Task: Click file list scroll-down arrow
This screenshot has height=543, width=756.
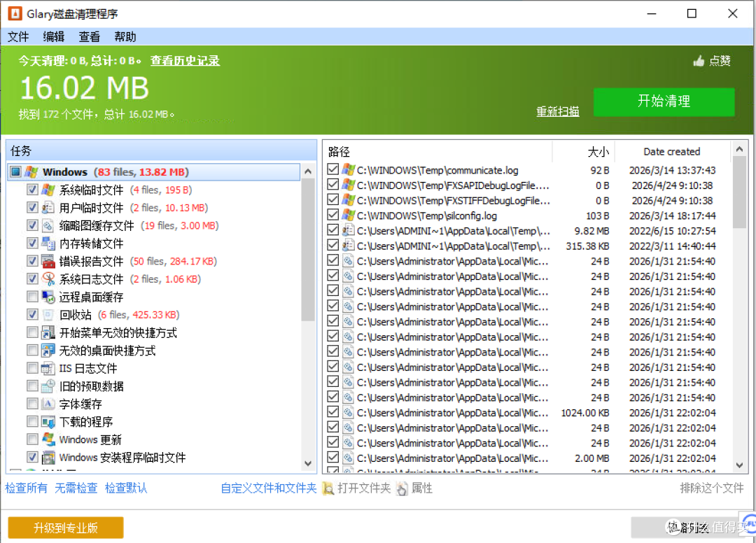Action: coord(739,465)
